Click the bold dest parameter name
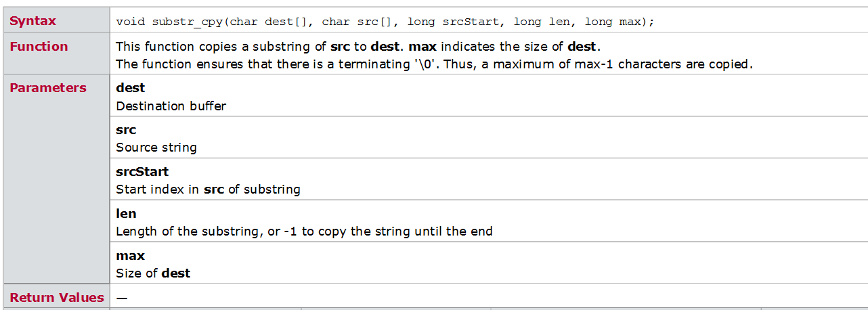This screenshot has width=868, height=310. coord(131,88)
